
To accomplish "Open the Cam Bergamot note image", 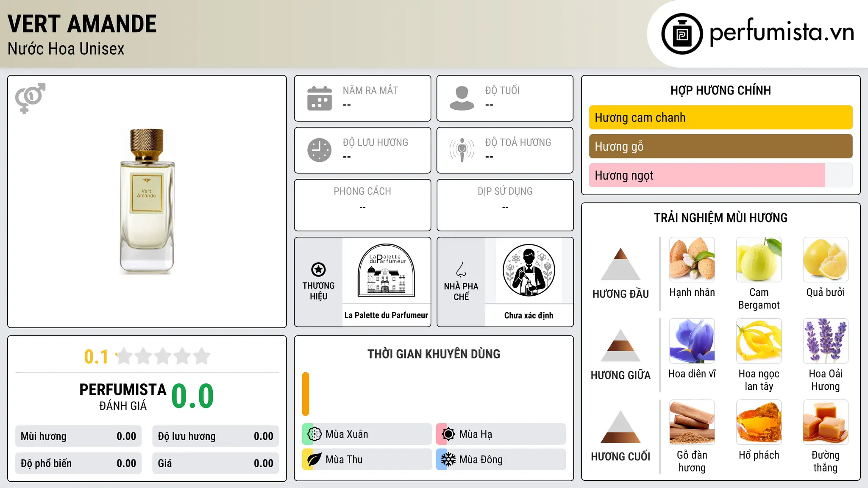I will pos(759,260).
